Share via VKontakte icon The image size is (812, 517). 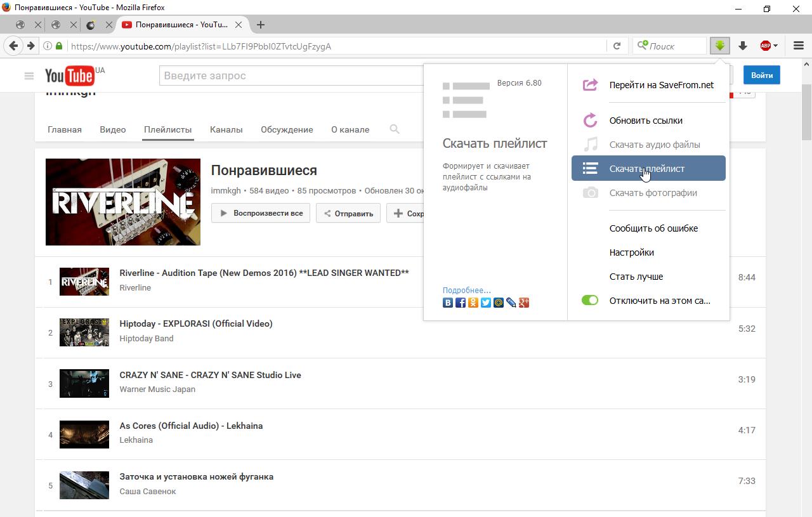click(448, 303)
